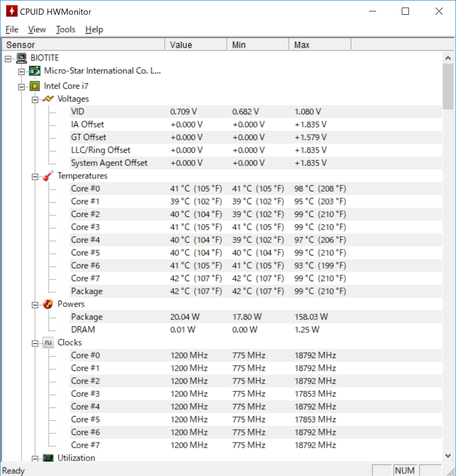Click the Powers flame icon
Screen dimensions: 456x476
[48, 304]
